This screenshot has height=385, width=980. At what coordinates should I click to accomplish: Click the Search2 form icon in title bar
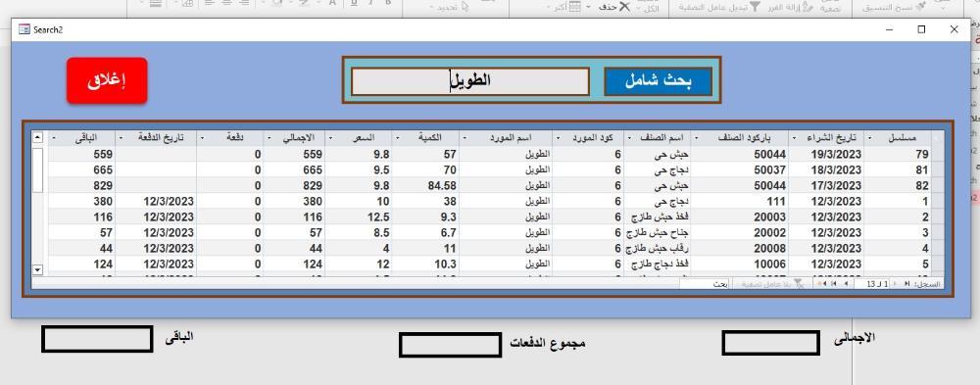point(24,29)
